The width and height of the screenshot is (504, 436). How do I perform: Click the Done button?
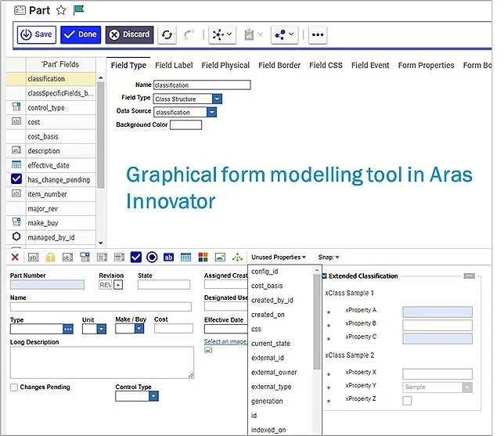[x=81, y=34]
